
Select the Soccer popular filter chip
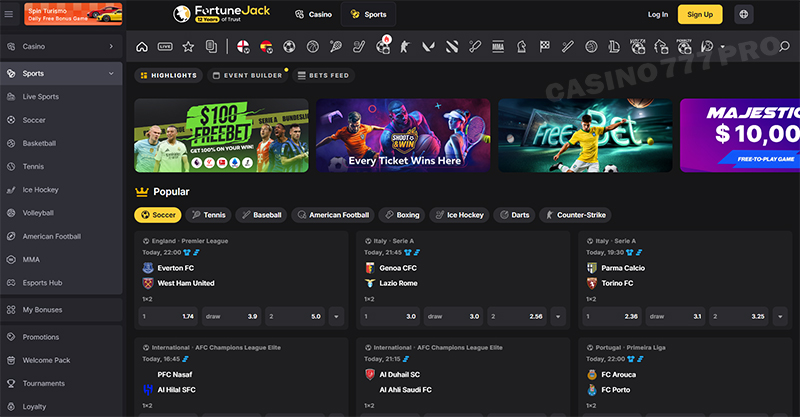pyautogui.click(x=158, y=215)
